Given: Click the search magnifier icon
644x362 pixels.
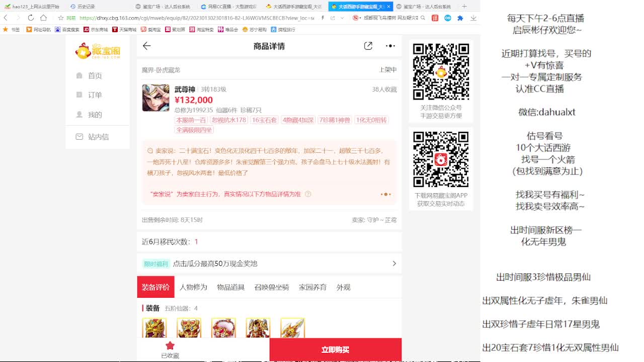Looking at the screenshot, I should 422,18.
